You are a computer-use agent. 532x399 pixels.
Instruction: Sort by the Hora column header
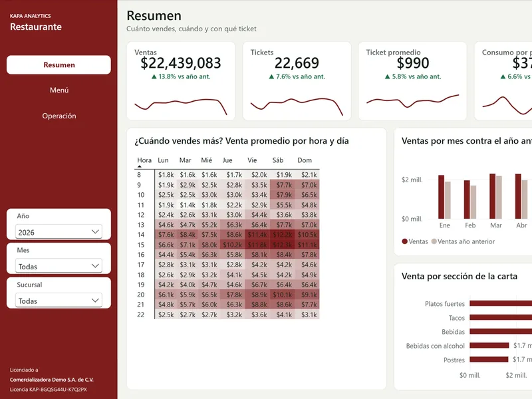tap(144, 160)
